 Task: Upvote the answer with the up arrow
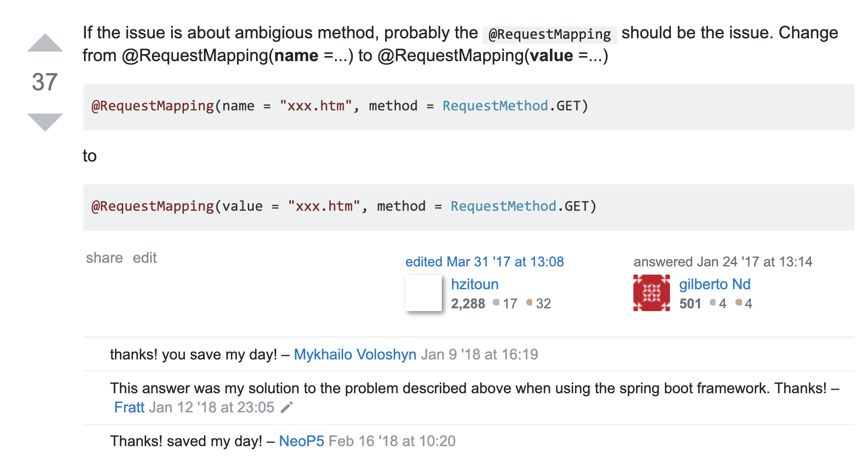pyautogui.click(x=45, y=43)
